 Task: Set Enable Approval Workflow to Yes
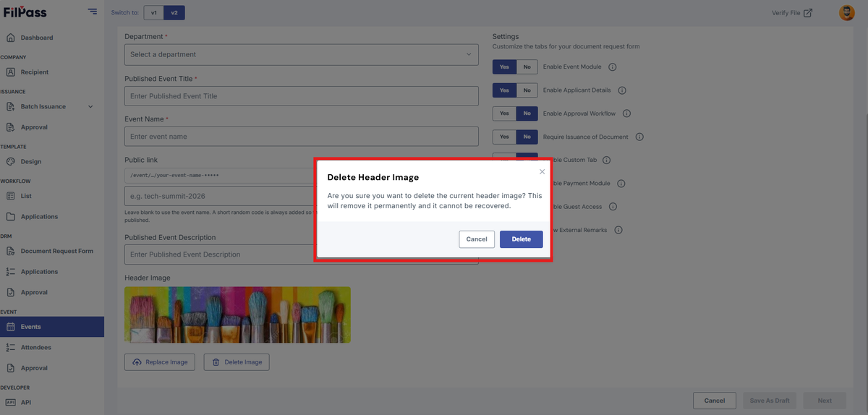(x=504, y=114)
